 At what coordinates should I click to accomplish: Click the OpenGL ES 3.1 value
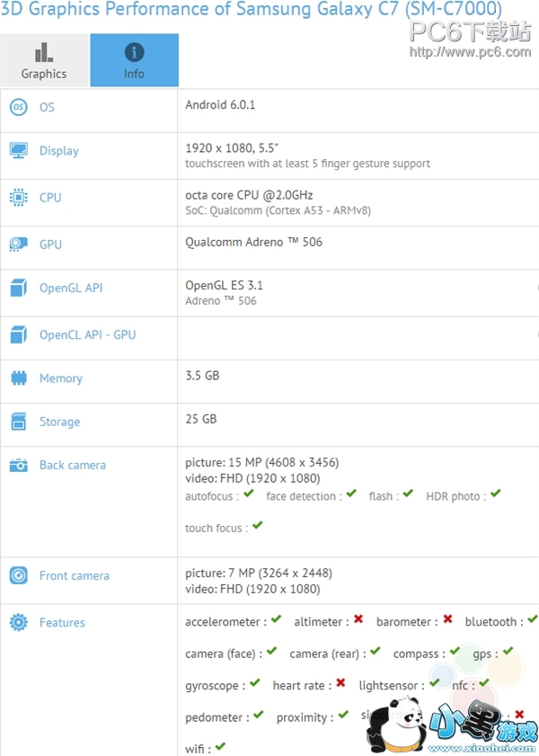pos(224,285)
